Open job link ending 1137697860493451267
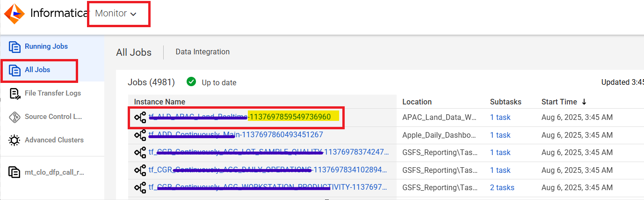The height and width of the screenshot is (200, 644). pyautogui.click(x=236, y=135)
